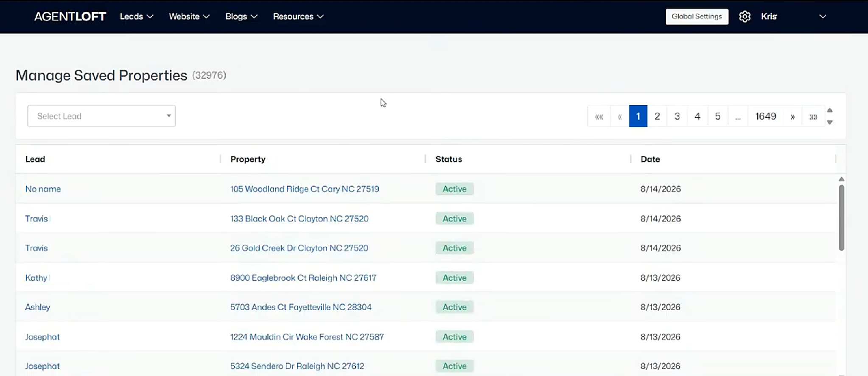Sort by the Date column header
This screenshot has width=868, height=376.
tap(650, 159)
